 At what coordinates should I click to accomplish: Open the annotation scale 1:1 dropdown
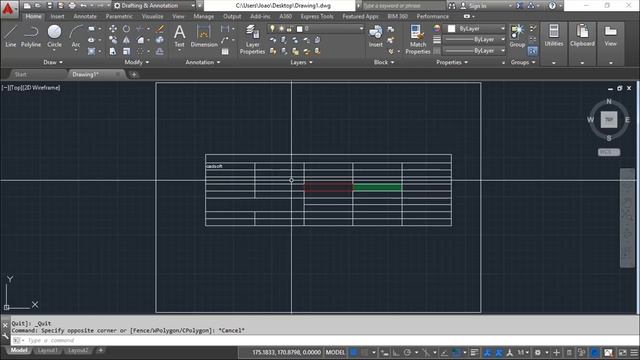click(x=523, y=352)
